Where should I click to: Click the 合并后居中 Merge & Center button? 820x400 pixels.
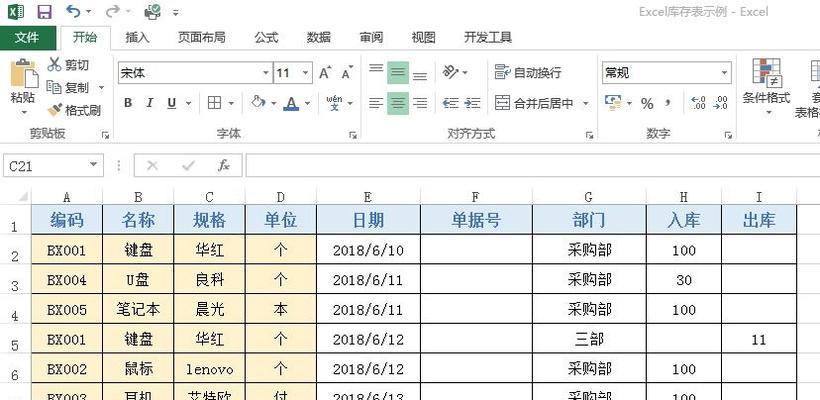[x=534, y=103]
